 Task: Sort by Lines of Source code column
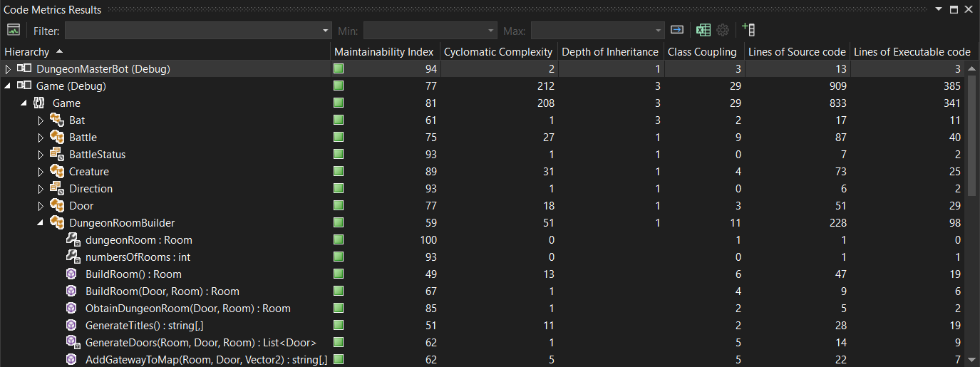[797, 51]
